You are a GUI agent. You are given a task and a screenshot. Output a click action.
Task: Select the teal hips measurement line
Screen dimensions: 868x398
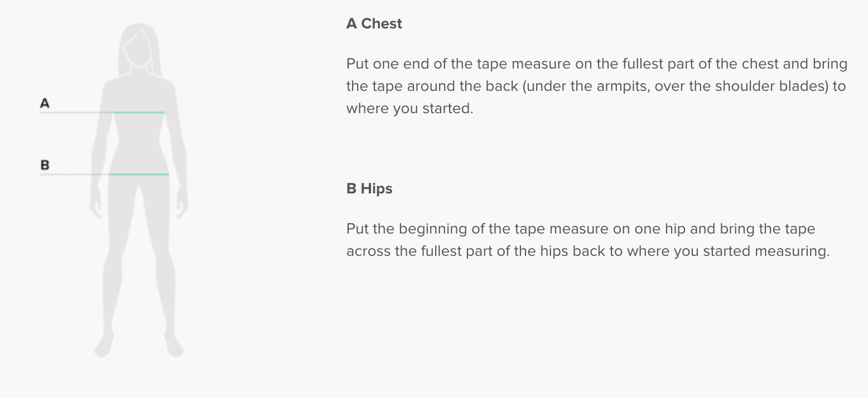[138, 174]
